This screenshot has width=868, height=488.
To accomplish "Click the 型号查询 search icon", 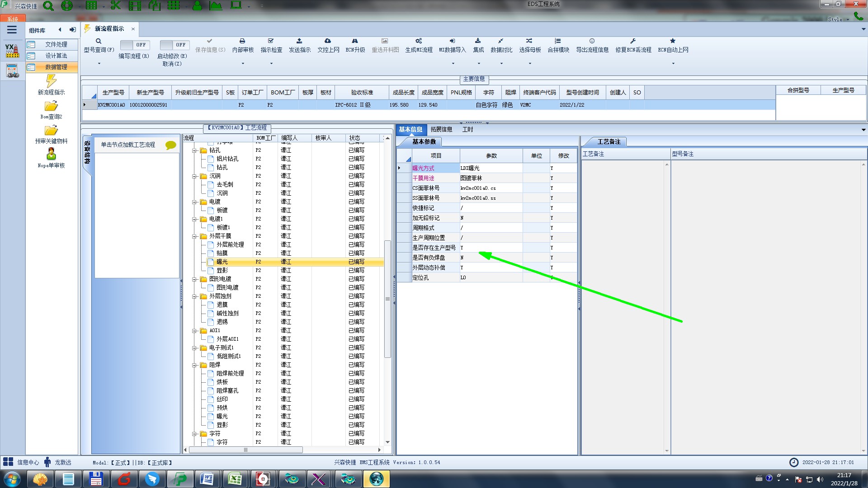I will point(99,41).
